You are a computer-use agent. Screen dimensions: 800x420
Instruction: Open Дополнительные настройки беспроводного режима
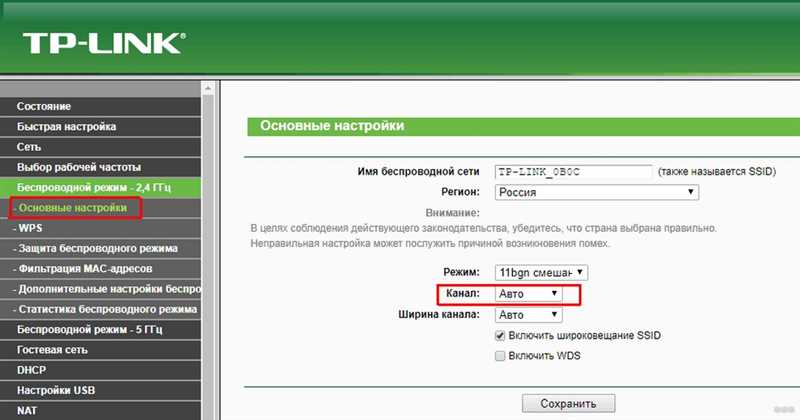tap(101, 289)
